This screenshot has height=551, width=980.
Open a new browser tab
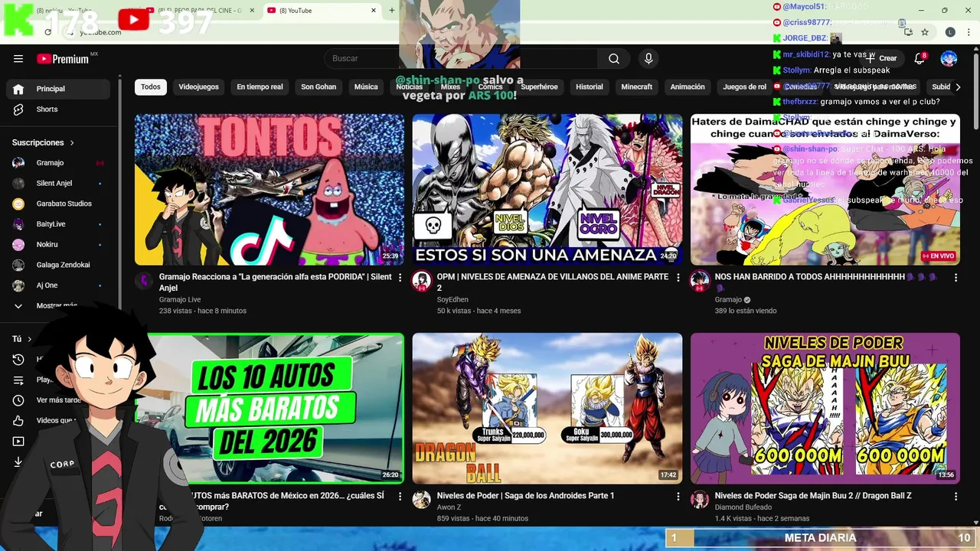(392, 11)
